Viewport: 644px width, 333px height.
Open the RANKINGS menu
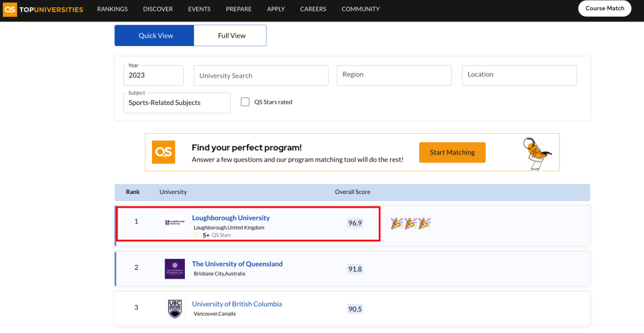point(112,8)
